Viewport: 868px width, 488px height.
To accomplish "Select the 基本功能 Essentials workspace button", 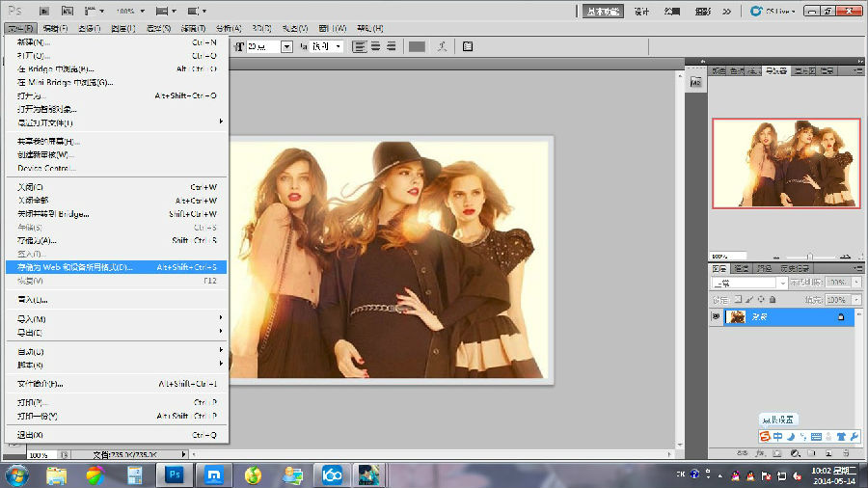I will coord(604,11).
